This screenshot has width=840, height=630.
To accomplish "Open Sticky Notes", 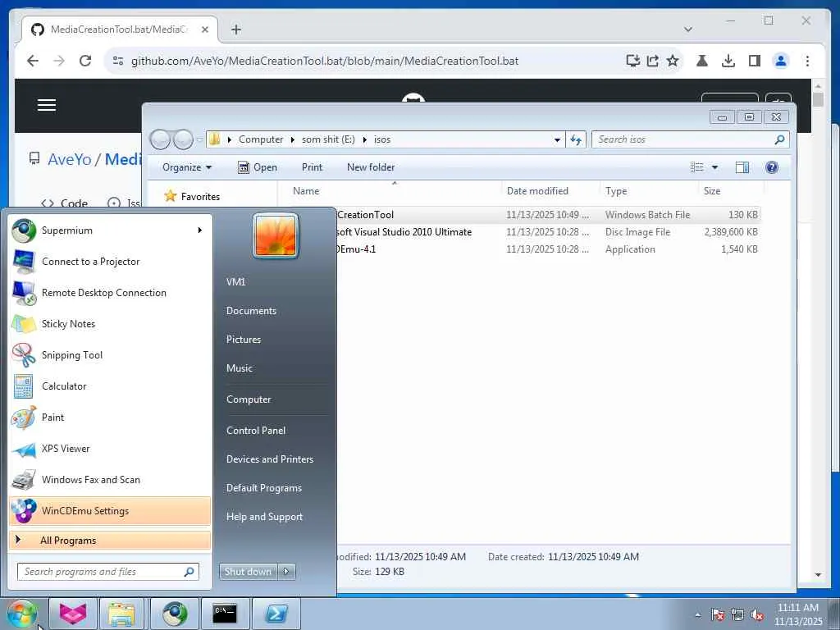I will pyautogui.click(x=110, y=323).
